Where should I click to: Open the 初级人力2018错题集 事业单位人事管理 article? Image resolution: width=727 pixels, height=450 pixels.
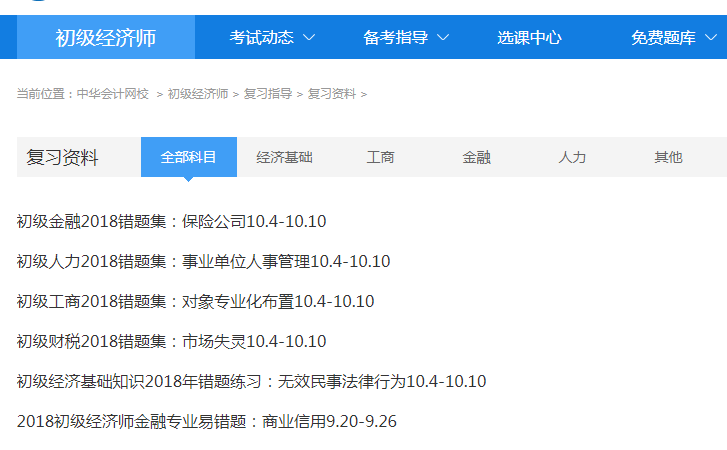tap(203, 261)
